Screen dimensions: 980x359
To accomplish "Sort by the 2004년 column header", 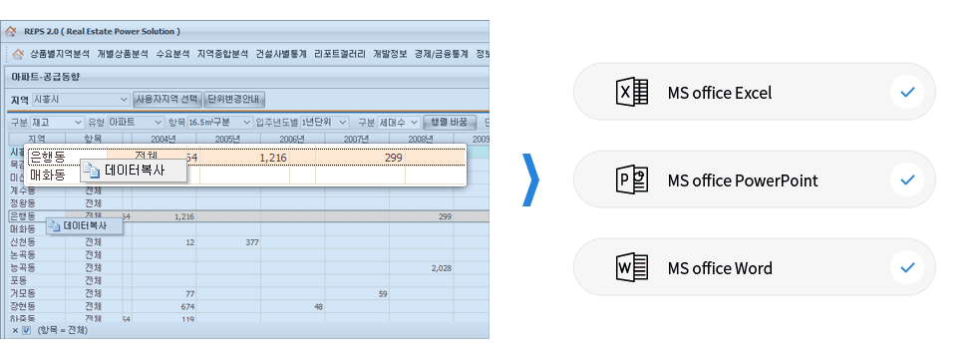I will pos(163,139).
